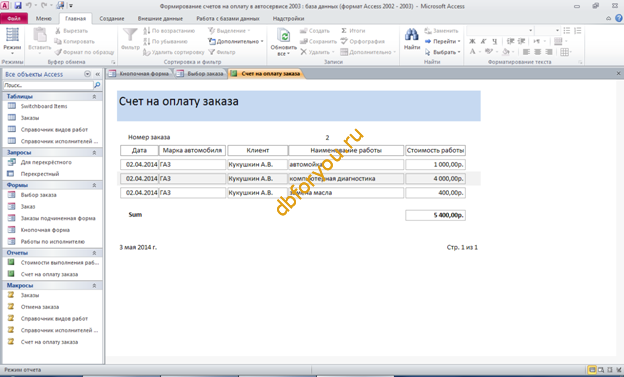Screen dimensions: 624x377
Task: Click the Формат по образцу brush
Action: [58, 52]
